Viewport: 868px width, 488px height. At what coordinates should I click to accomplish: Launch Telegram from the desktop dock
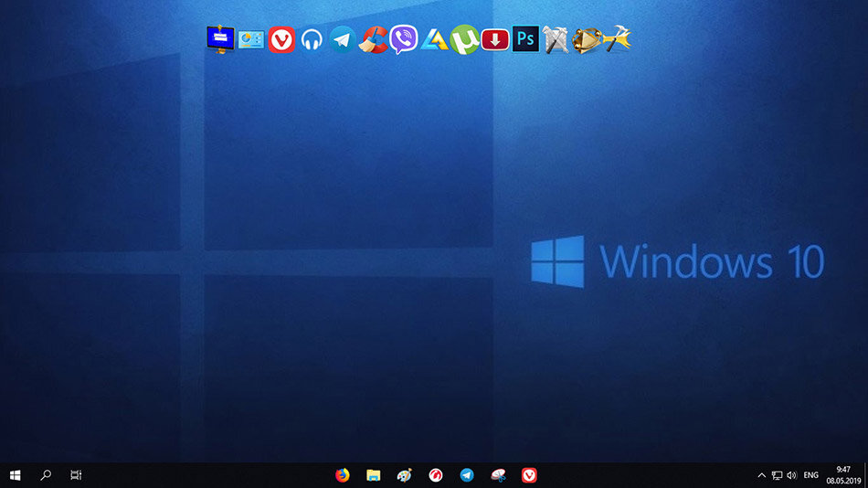(342, 40)
